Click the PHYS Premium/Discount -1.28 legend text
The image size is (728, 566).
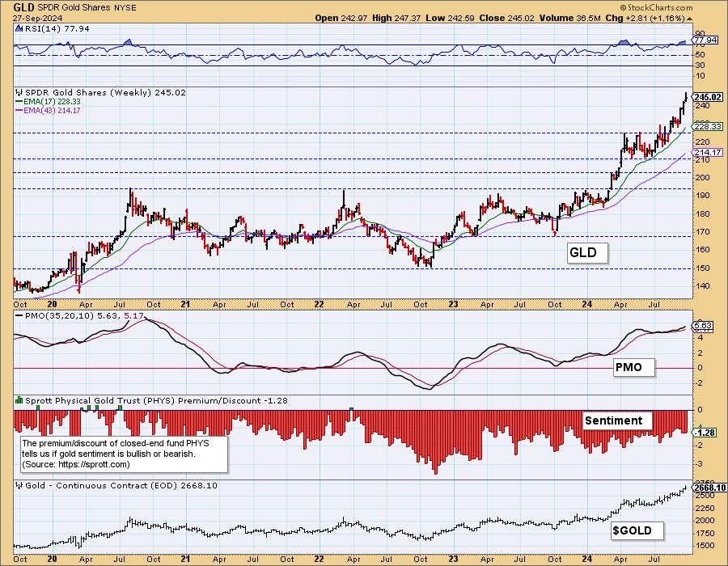(x=156, y=400)
